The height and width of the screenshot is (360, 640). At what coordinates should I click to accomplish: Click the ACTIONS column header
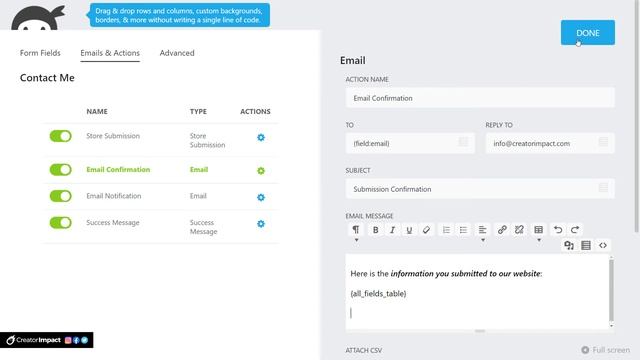tap(255, 111)
